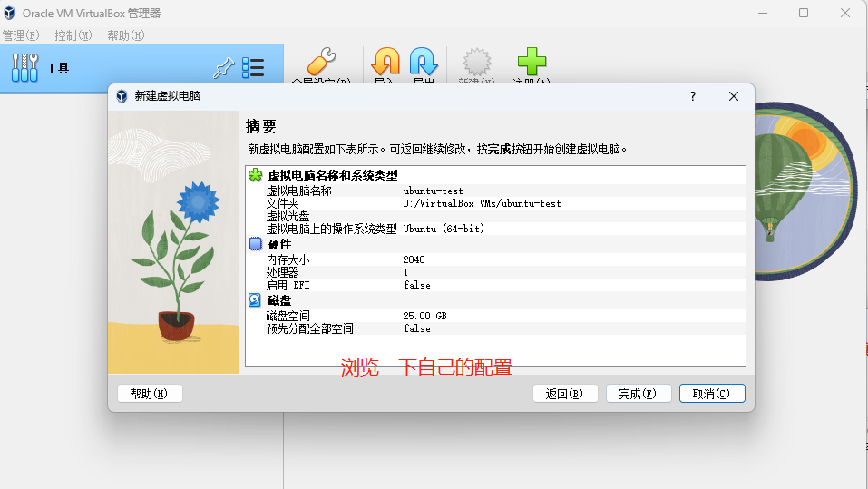Select the 预先分配全部空间 row
The image size is (868, 489).
495,329
